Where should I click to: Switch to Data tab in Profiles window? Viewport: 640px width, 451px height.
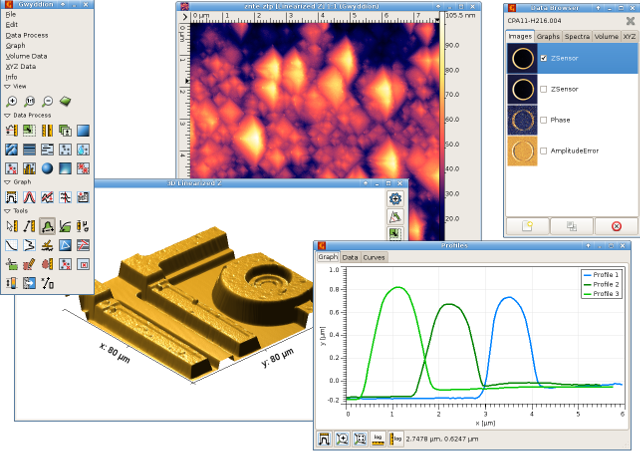point(350,257)
